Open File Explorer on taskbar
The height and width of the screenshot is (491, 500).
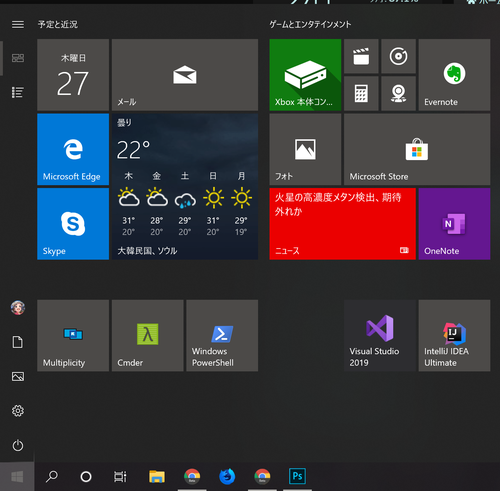click(157, 477)
